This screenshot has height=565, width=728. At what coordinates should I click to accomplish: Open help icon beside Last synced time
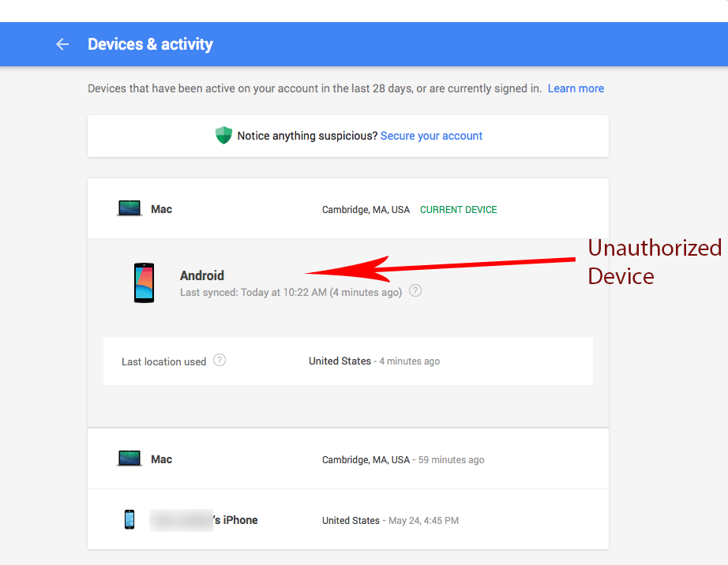coord(415,291)
